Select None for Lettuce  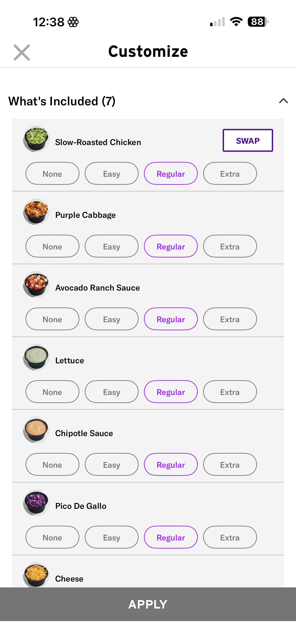[52, 392]
